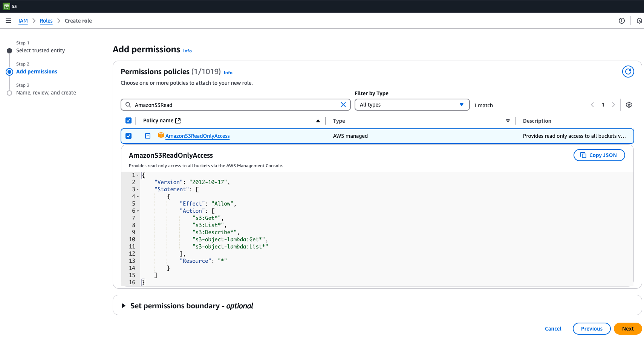Uncheck the AmazonS3ReadOnlyAccess policy checkbox
Screen dimensions: 644x352
pos(128,136)
